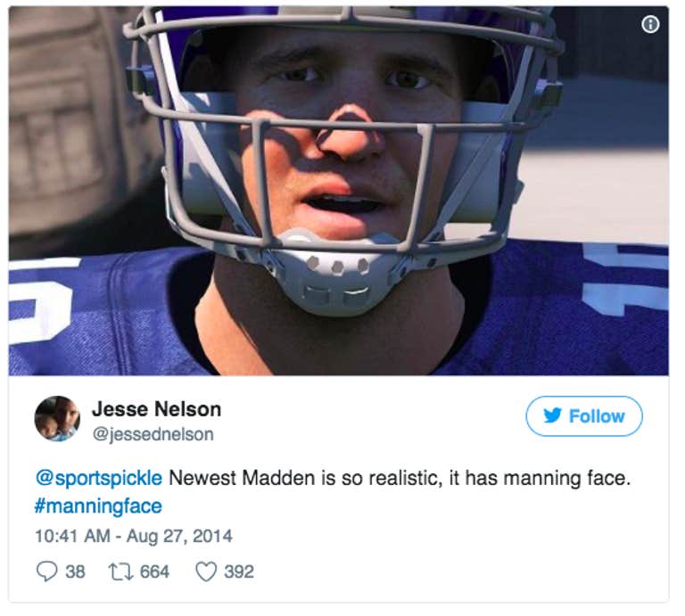This screenshot has height=616, width=685.
Task: Click the 664 retweets count
Action: (154, 572)
